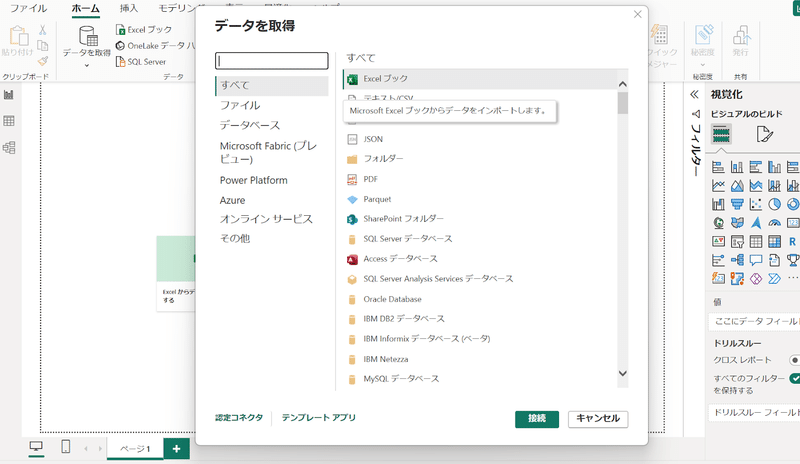
Task: Select the KPI visual
Action: click(x=718, y=241)
